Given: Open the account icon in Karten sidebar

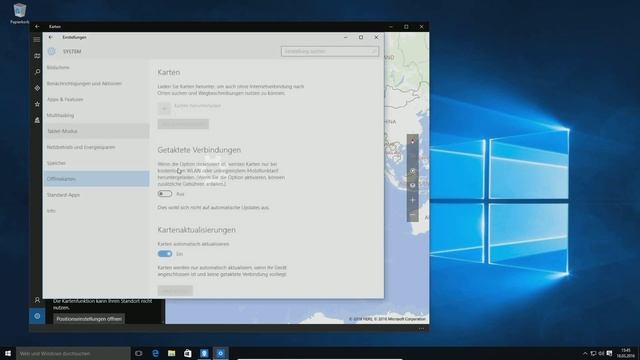Looking at the screenshot, I should tap(37, 300).
